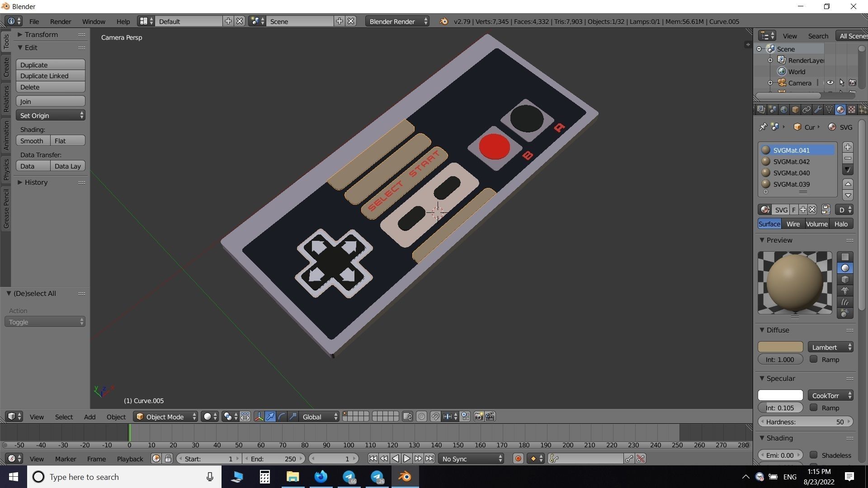Insert keyframe with key icon in timeline
Screen dimensions: 868x488
[x=629, y=459]
